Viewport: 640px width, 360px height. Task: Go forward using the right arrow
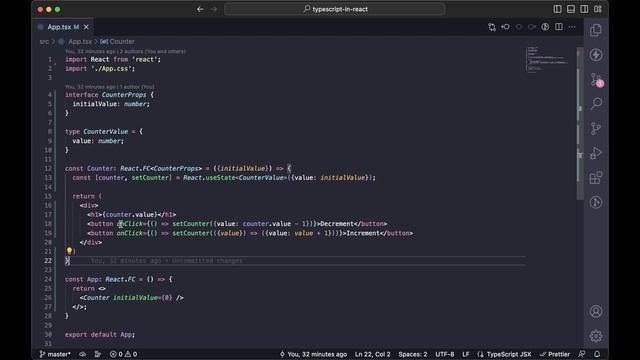click(x=214, y=9)
